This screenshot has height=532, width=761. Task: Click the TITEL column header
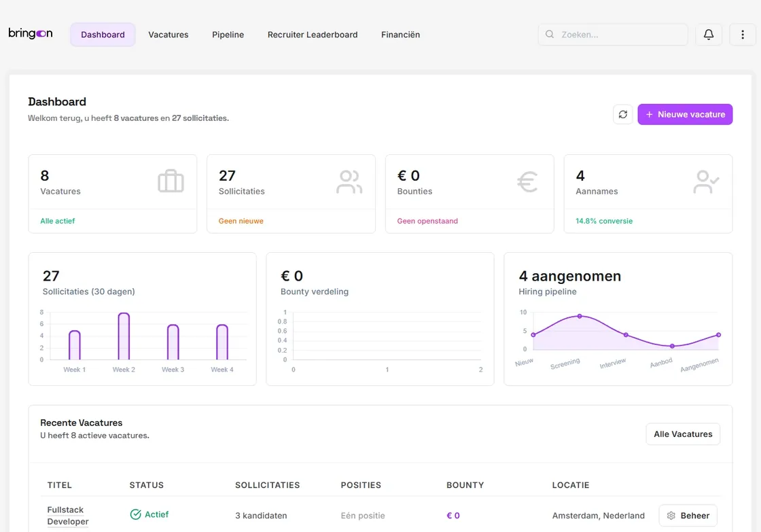(x=60, y=485)
